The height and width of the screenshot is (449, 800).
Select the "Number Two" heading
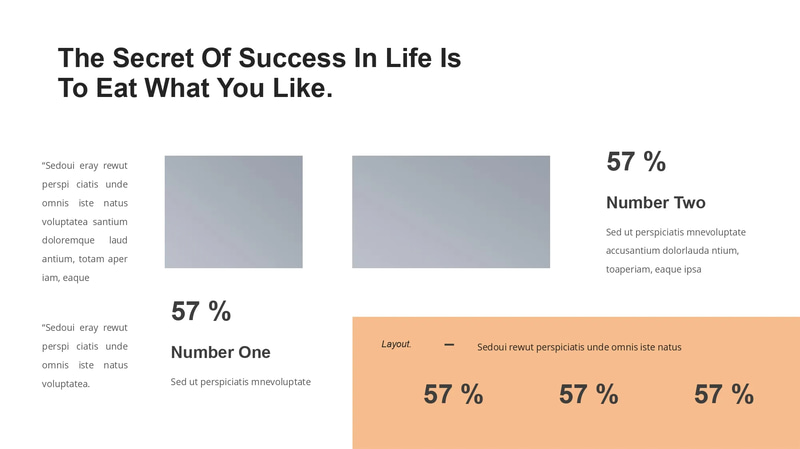pos(656,203)
